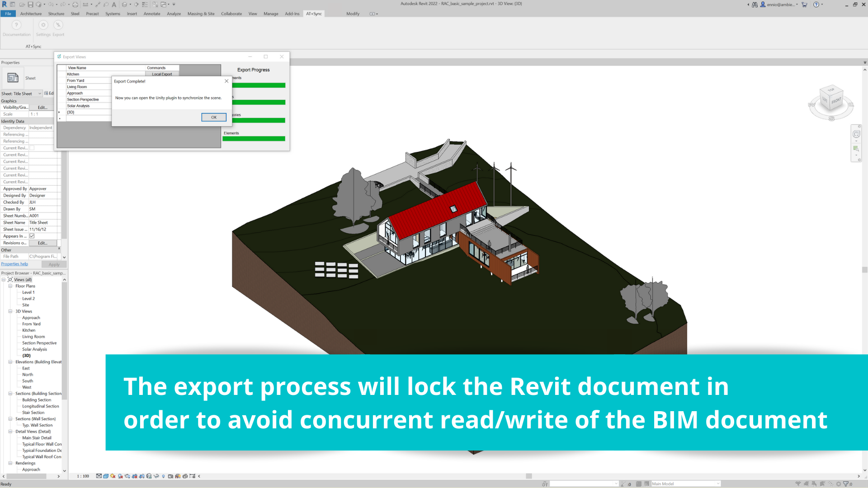Open the Properties help link
The height and width of the screenshot is (488, 868).
[14, 264]
